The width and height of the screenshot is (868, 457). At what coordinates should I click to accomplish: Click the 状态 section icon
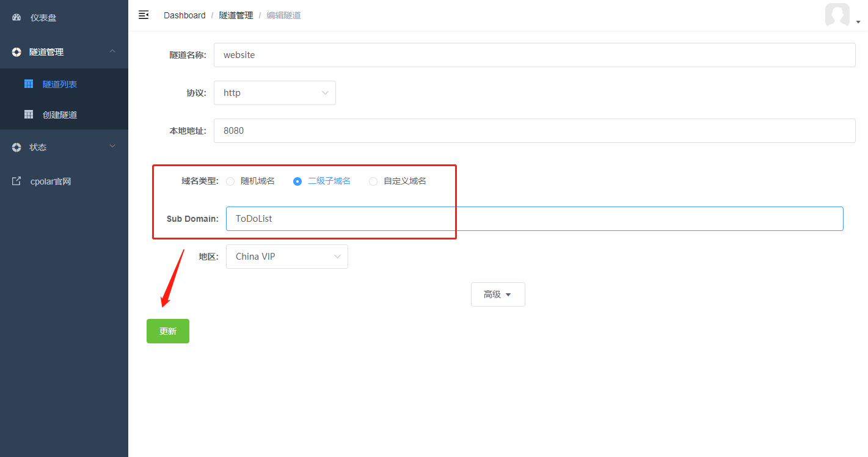(x=16, y=147)
